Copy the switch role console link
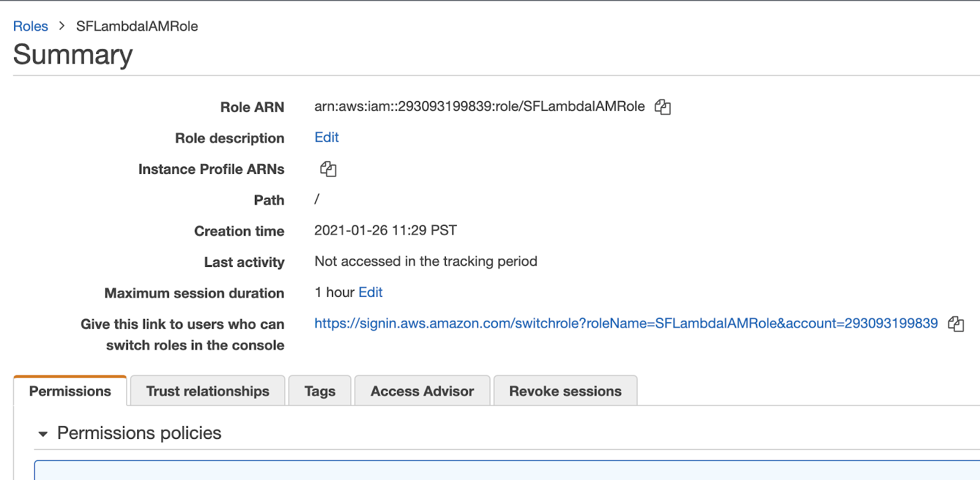The height and width of the screenshot is (480, 980). (x=956, y=324)
